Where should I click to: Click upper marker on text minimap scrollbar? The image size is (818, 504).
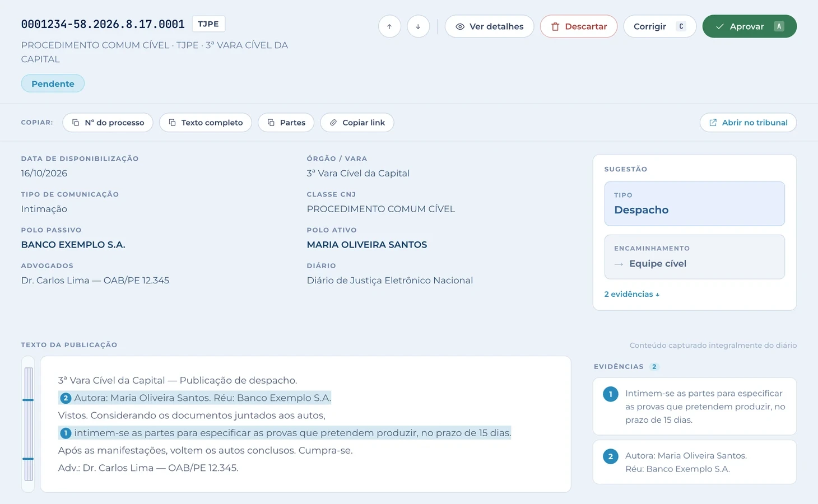[28, 400]
